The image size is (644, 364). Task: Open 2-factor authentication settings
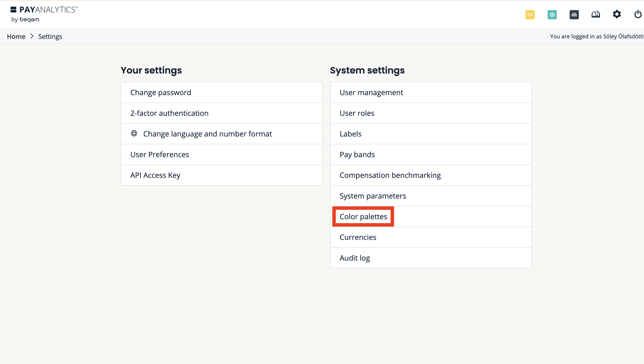tap(169, 113)
